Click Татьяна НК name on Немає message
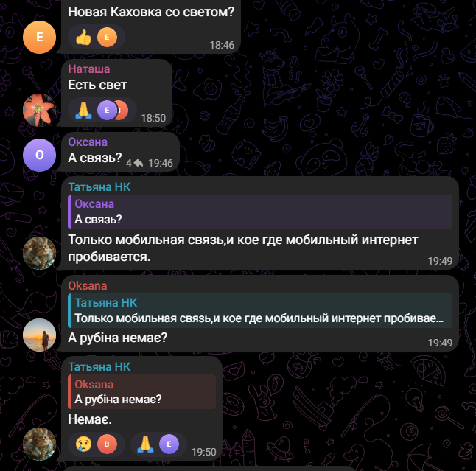The image size is (476, 471). pyautogui.click(x=99, y=367)
